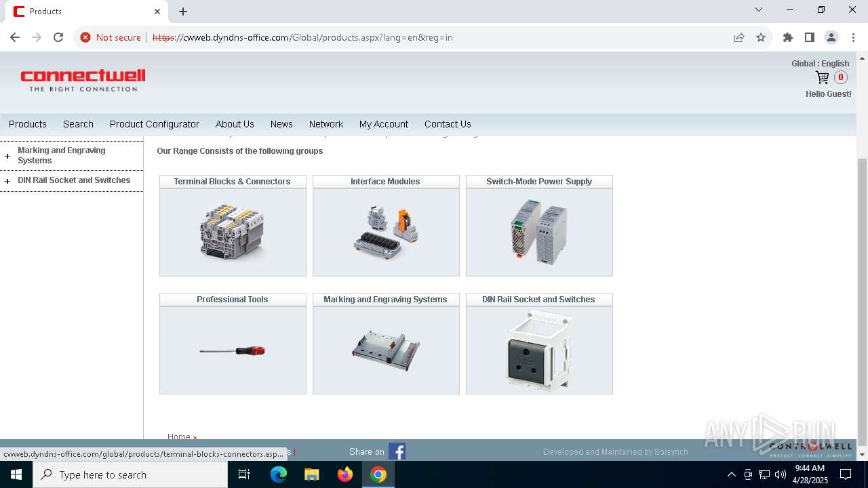This screenshot has height=488, width=868.
Task: Click the browser back arrow
Action: coord(15,37)
